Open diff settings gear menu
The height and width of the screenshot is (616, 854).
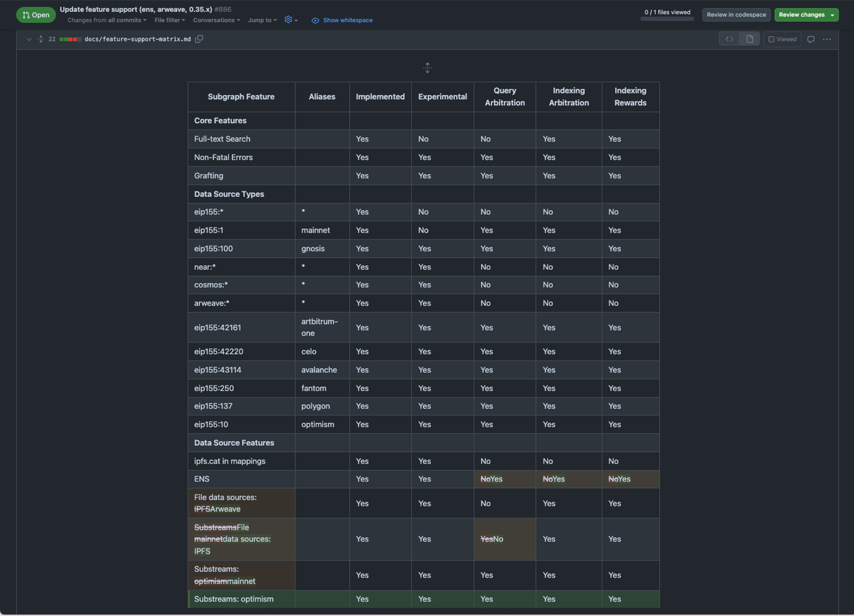tap(291, 20)
